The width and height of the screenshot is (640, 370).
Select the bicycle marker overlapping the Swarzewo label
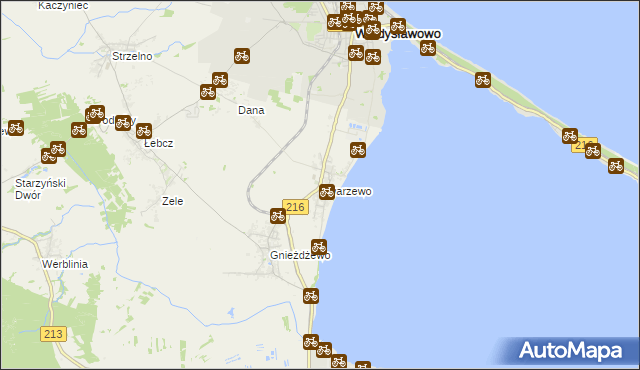point(327,192)
